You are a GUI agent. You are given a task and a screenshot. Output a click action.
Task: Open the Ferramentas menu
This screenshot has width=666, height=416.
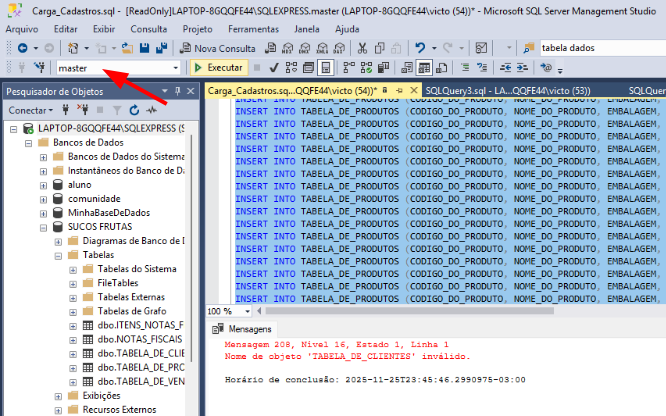254,29
